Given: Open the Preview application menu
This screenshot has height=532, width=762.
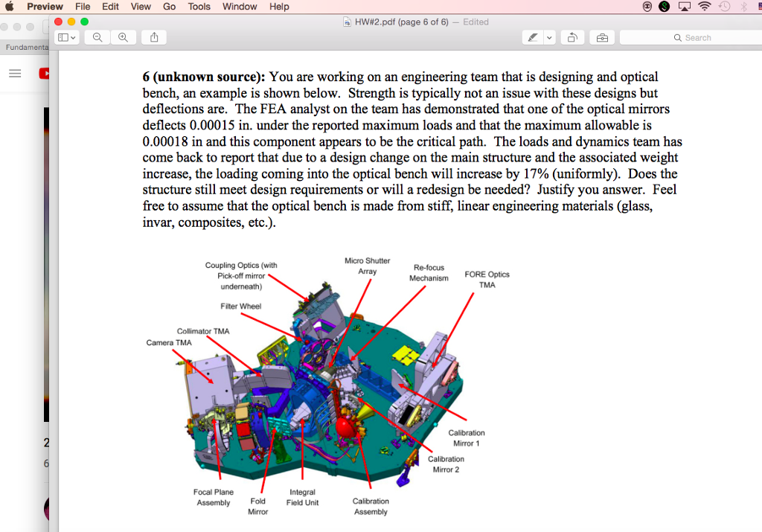Looking at the screenshot, I should click(x=45, y=6).
